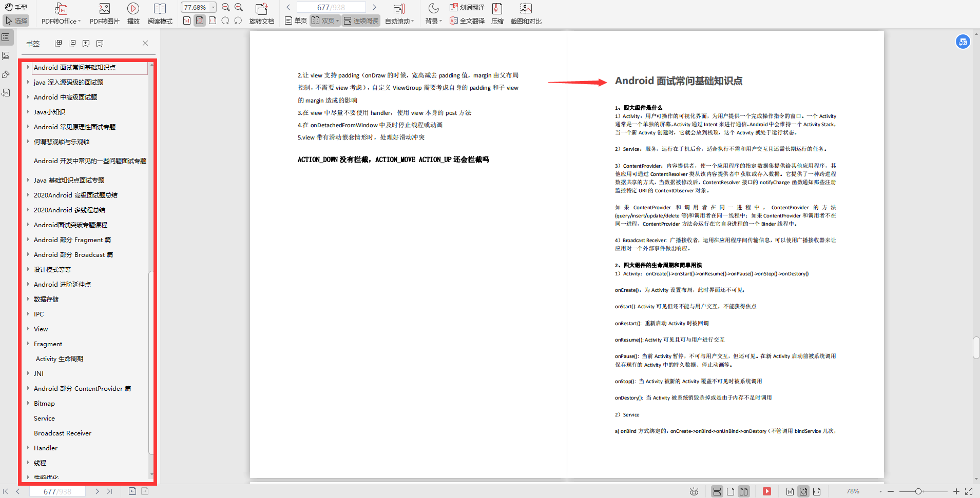Enter fullscreen via status bar icon
Screen dimensions: 980x498
[969, 491]
